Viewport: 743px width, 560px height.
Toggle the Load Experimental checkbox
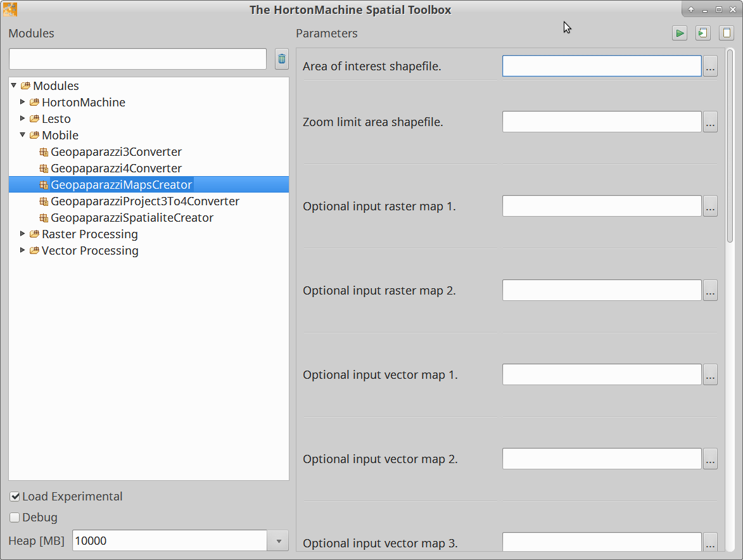[15, 497]
